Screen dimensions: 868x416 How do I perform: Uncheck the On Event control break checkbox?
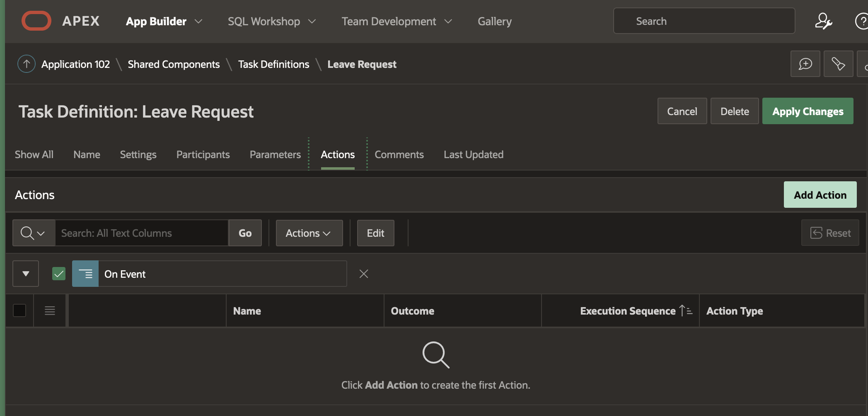coord(59,274)
